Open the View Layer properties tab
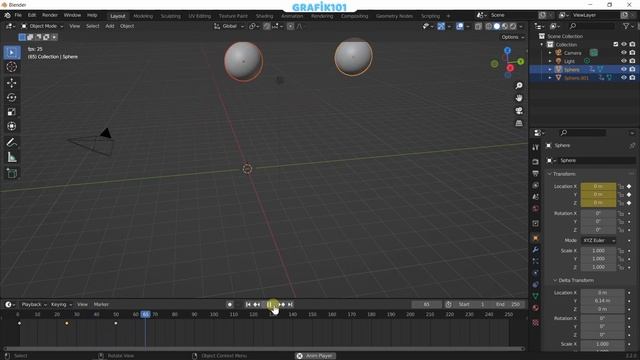 [x=536, y=185]
